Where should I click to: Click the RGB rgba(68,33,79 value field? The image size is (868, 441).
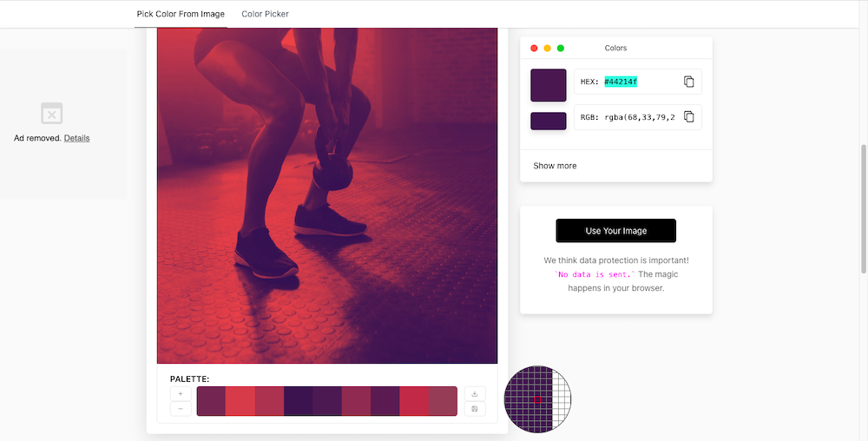pyautogui.click(x=638, y=116)
